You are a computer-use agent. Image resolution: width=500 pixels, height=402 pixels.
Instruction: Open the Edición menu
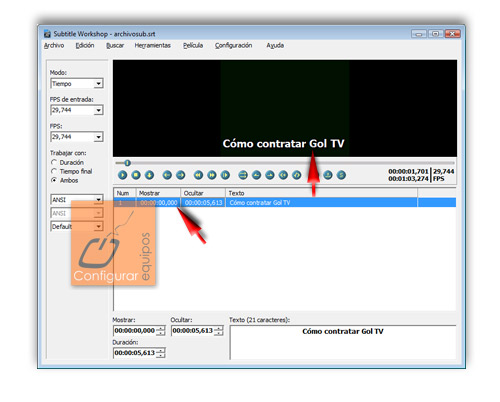(85, 45)
